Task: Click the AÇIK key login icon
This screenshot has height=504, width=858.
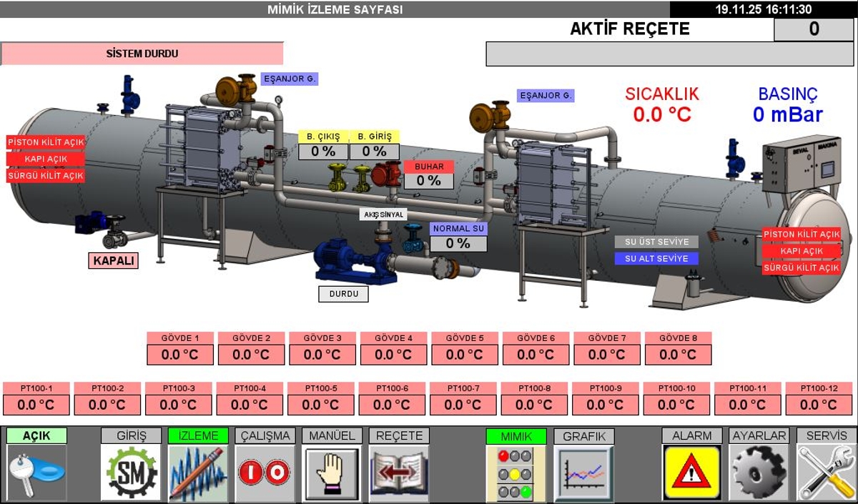Action: pyautogui.click(x=36, y=473)
